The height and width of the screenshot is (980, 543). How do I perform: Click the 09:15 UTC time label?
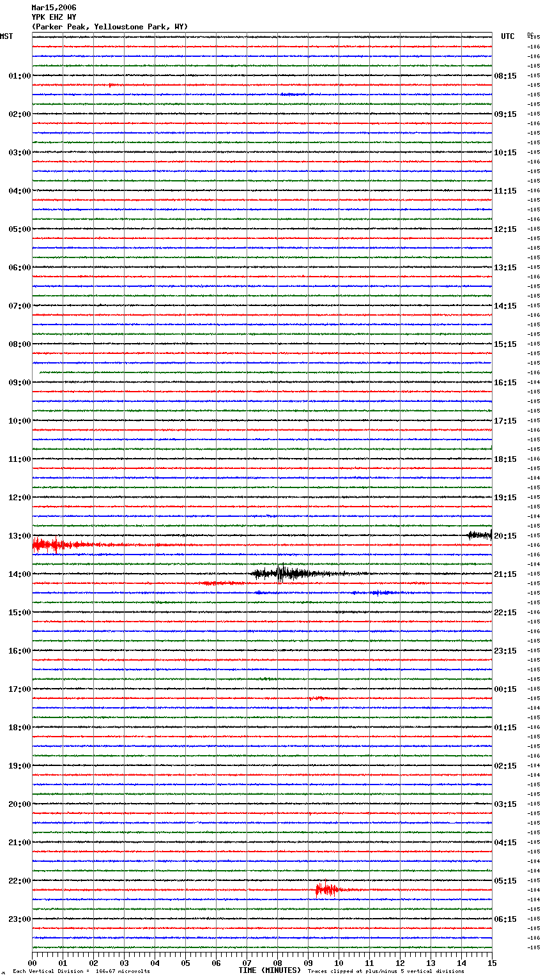point(505,114)
